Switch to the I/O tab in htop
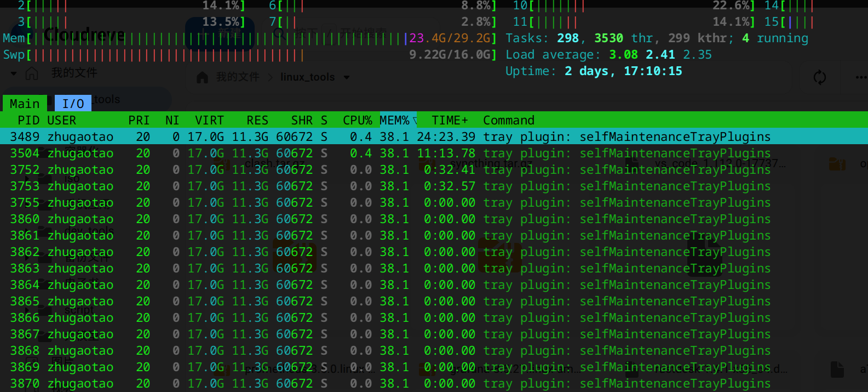This screenshot has height=392, width=868. coord(73,104)
